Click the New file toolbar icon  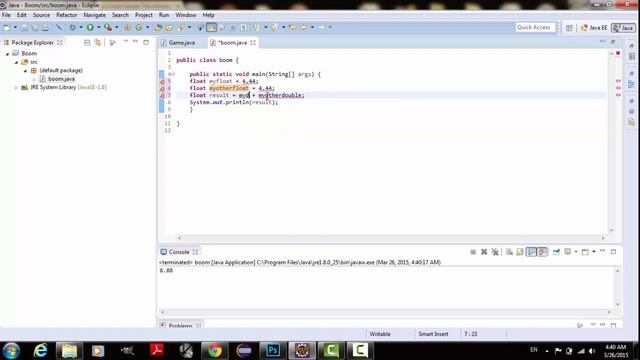click(x=7, y=27)
